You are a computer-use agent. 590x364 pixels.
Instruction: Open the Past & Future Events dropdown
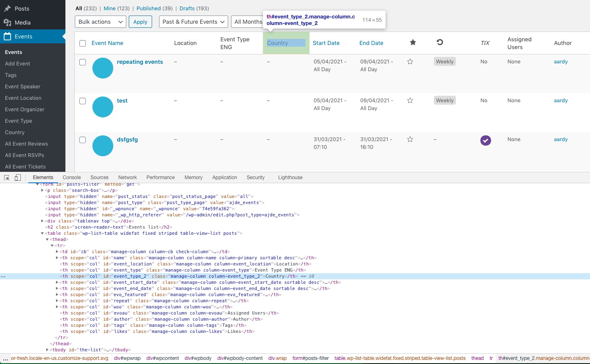coord(193,22)
